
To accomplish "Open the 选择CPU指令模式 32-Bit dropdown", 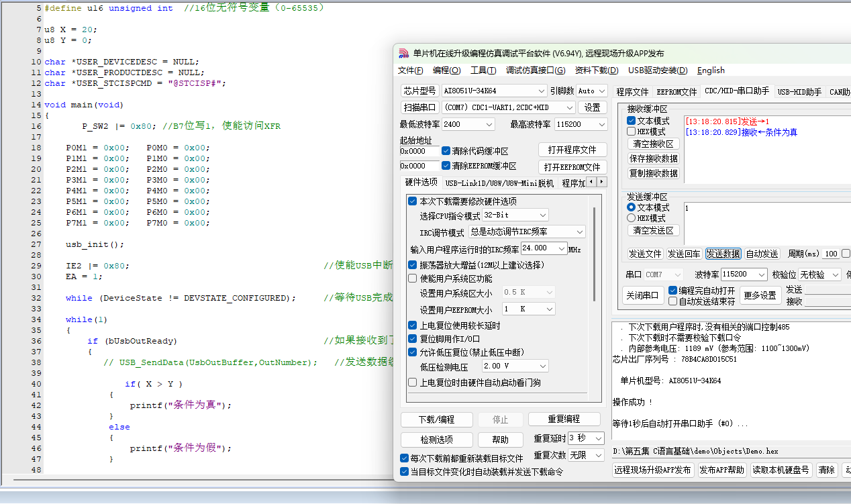I will (x=515, y=215).
